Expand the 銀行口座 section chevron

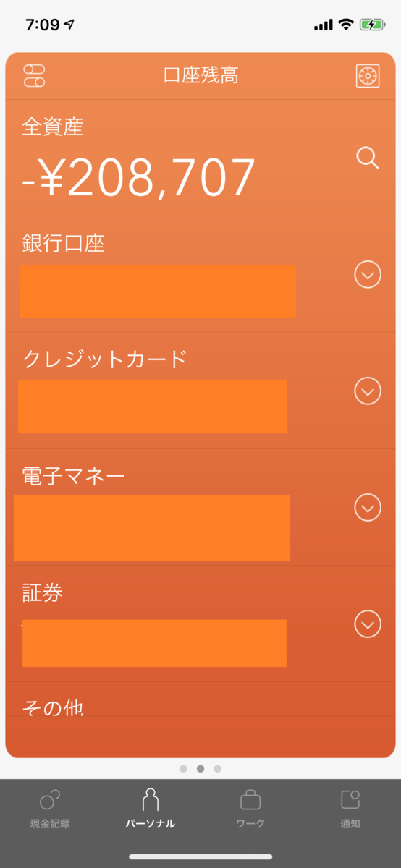point(368,275)
